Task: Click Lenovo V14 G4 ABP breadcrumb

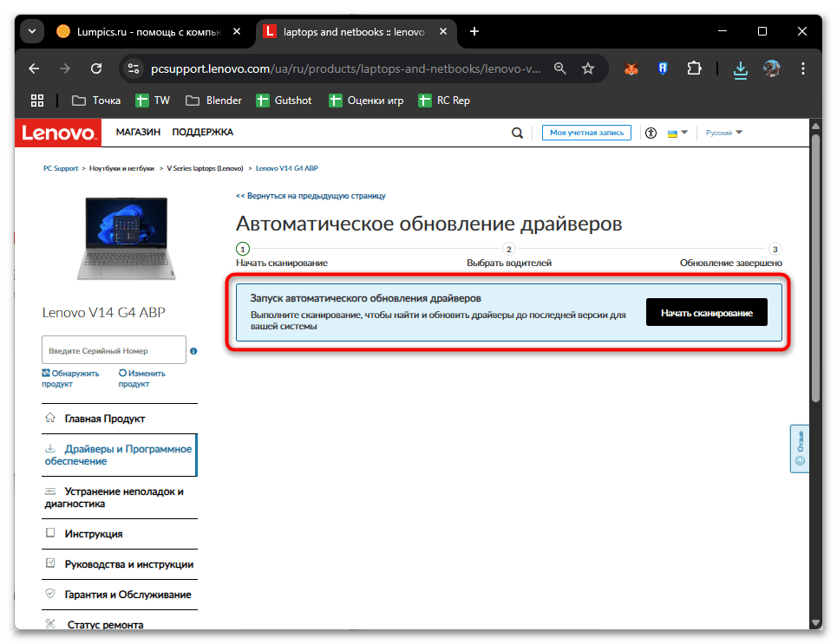Action: (286, 168)
